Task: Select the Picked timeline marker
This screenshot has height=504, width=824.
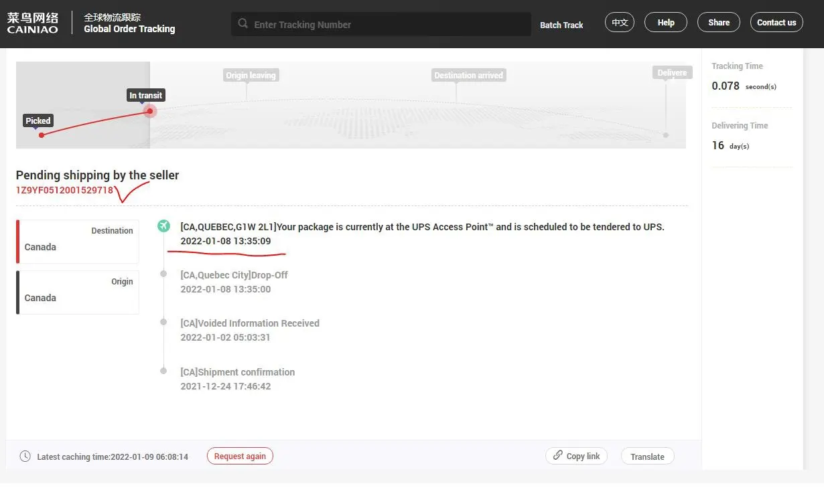Action: click(38, 120)
